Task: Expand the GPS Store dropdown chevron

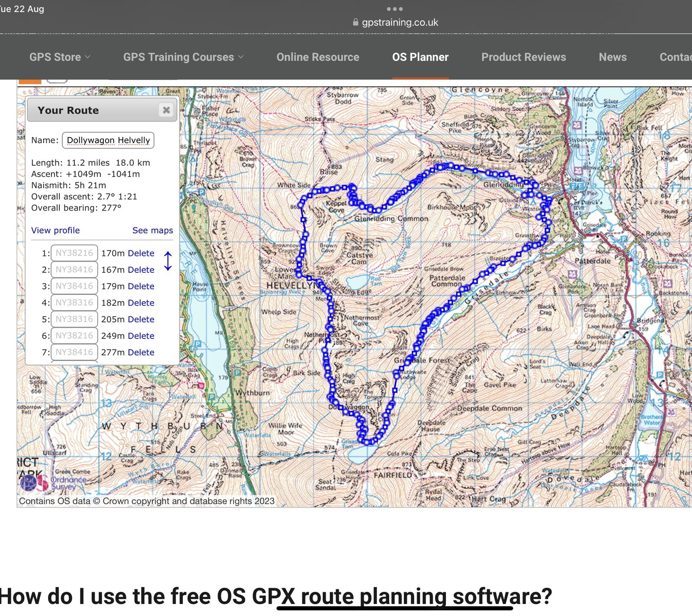Action: [x=88, y=57]
